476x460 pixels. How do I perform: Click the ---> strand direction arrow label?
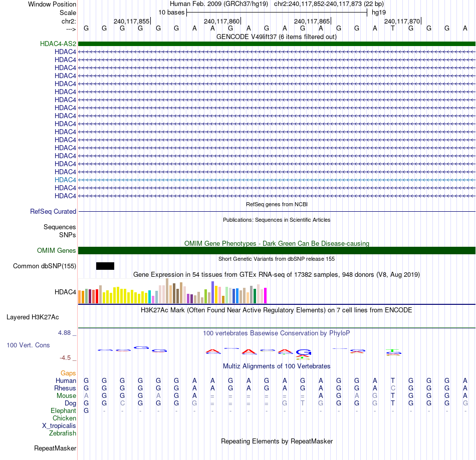(x=71, y=29)
